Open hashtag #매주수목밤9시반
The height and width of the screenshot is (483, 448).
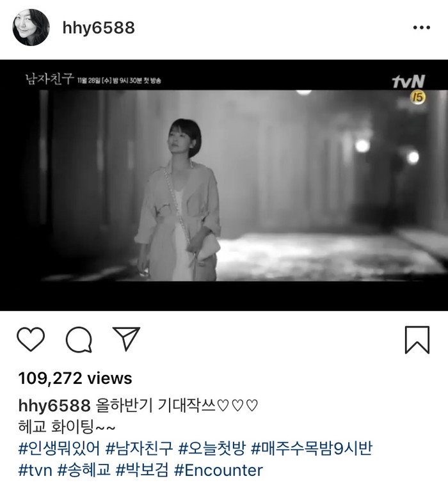312,448
